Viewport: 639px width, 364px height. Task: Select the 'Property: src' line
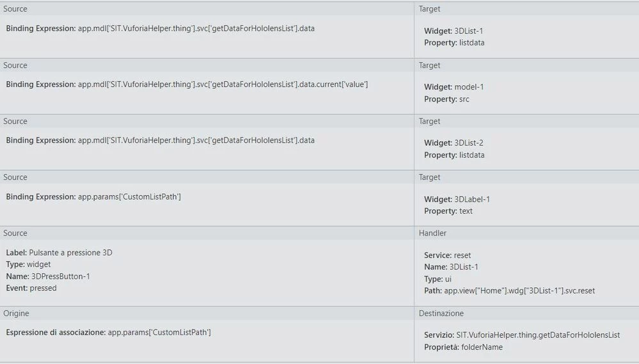click(446, 99)
